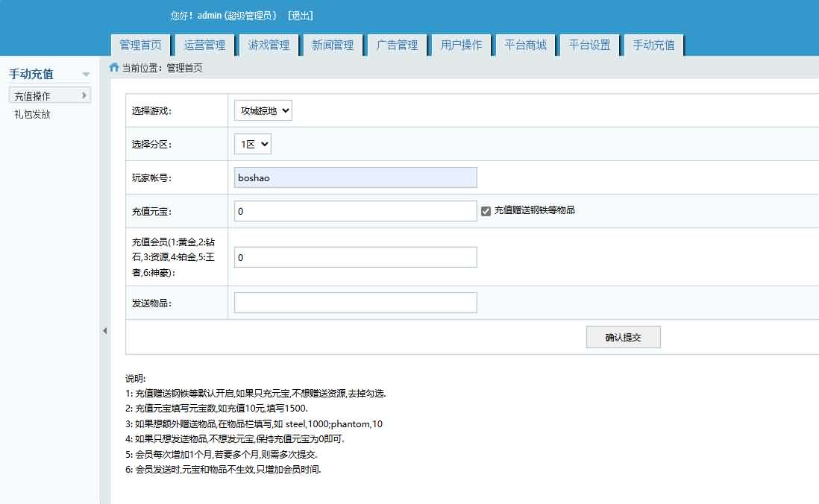Click the 退出 logout link

301,15
